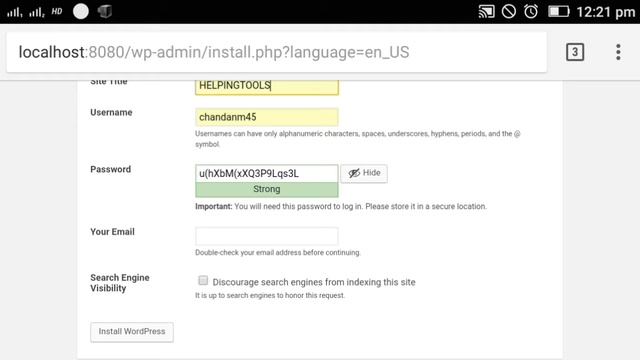
Task: Click 'Double-check your email address' hint
Action: click(278, 253)
